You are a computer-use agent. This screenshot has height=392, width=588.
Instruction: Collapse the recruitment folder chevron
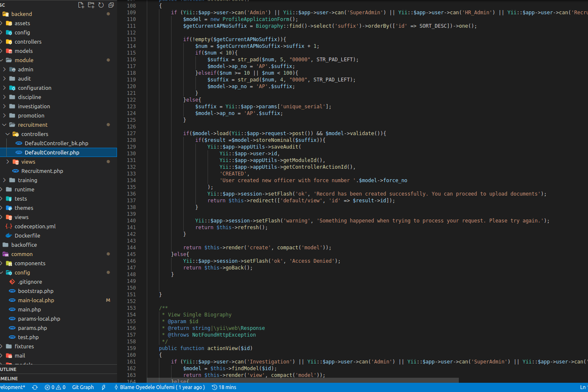pos(4,125)
